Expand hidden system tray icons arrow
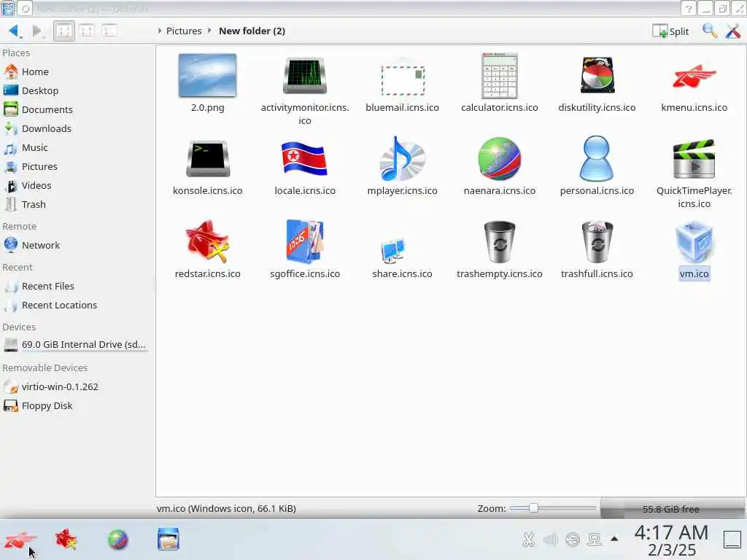The image size is (747, 560). tap(614, 539)
